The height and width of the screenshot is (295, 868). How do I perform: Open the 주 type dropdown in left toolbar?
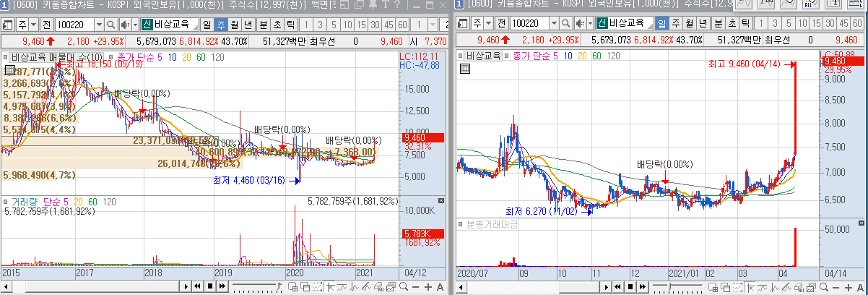(x=33, y=25)
